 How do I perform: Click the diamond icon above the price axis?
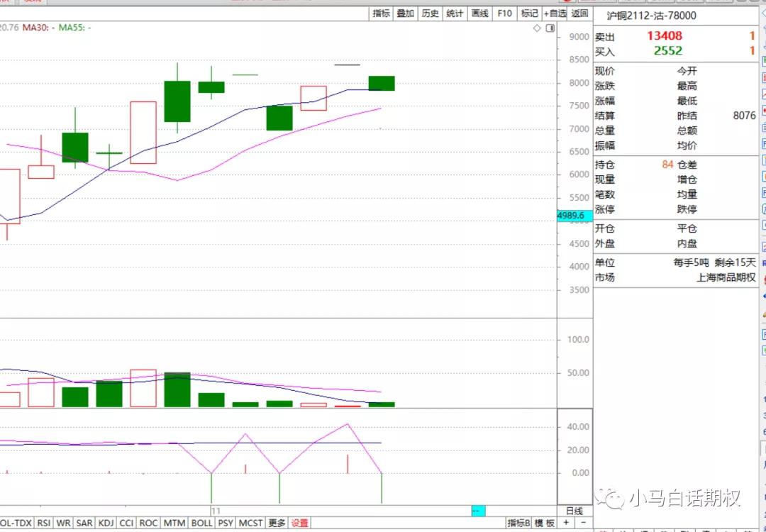pos(538,29)
